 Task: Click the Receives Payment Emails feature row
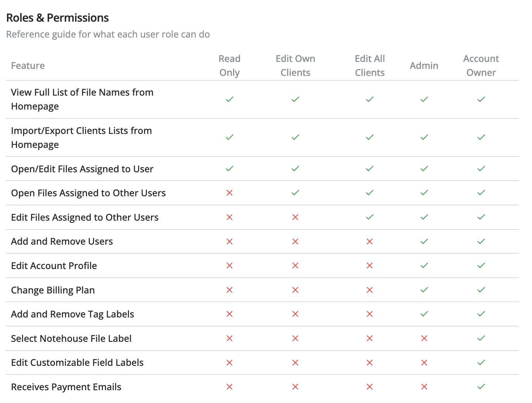click(66, 387)
